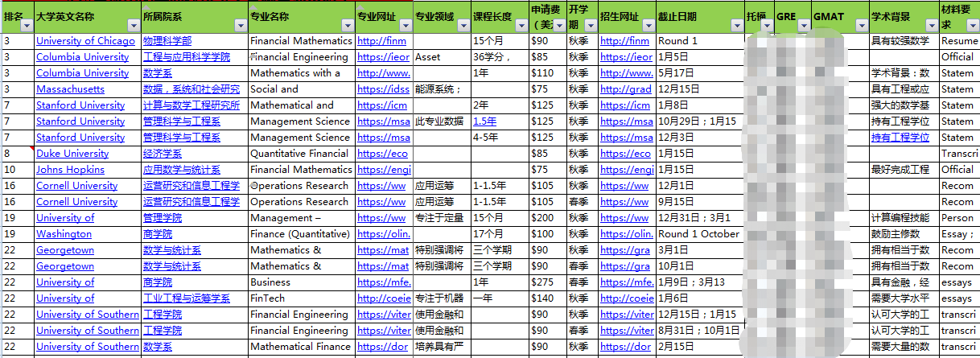Open the GRE column filter dropdown
The height and width of the screenshot is (358, 980).
pyautogui.click(x=805, y=27)
